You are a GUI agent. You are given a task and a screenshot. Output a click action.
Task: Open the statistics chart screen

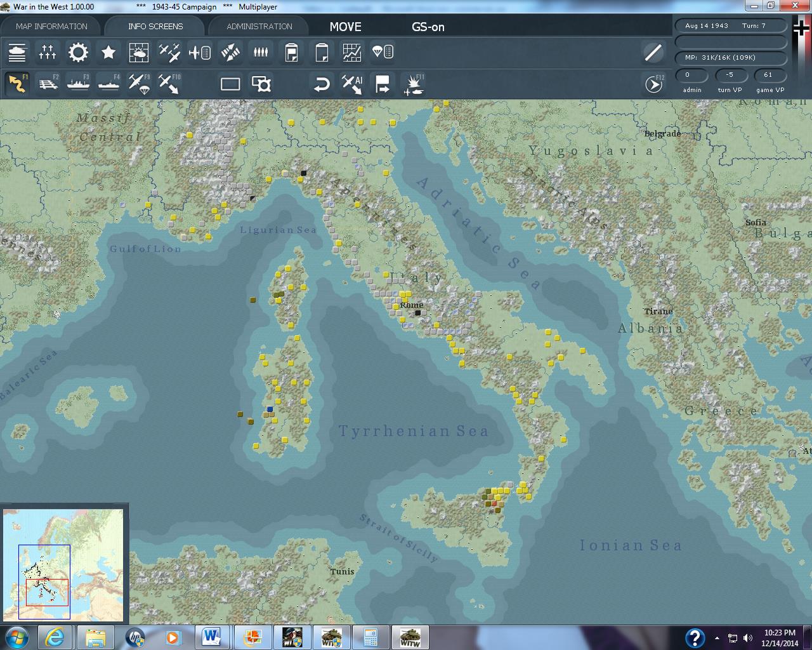[352, 52]
